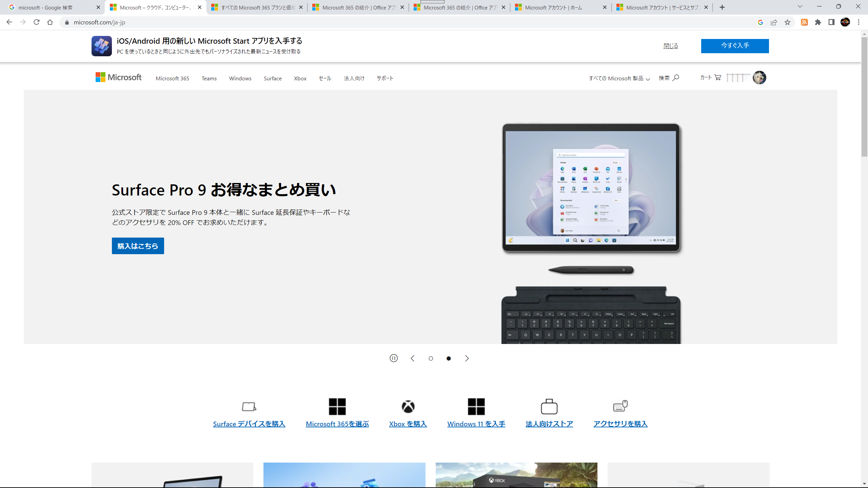Image resolution: width=868 pixels, height=488 pixels.
Task: Open the account profile avatar picture
Action: click(x=759, y=78)
